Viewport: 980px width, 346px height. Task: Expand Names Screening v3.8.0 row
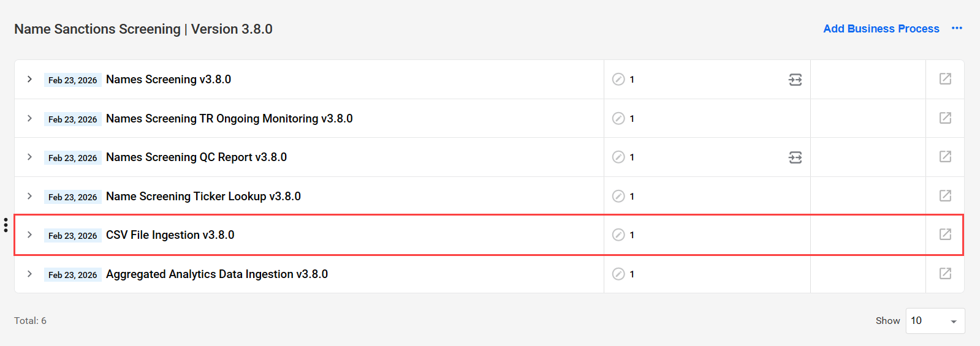[x=29, y=79]
